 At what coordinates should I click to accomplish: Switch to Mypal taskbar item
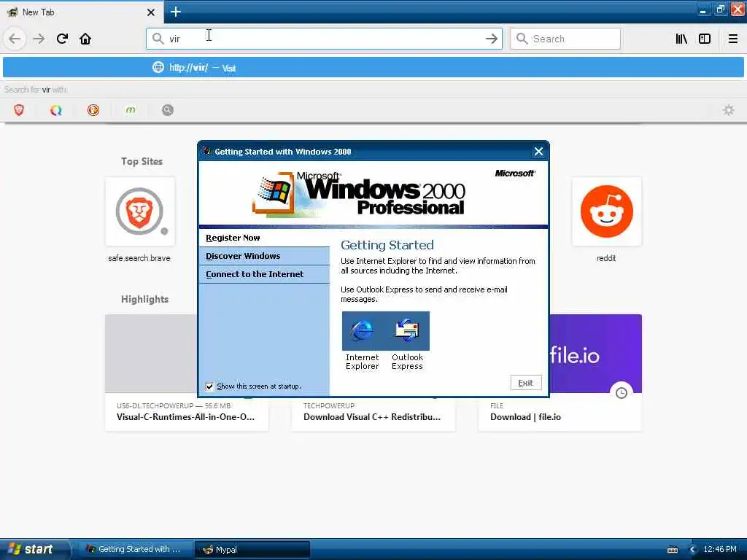[252, 550]
